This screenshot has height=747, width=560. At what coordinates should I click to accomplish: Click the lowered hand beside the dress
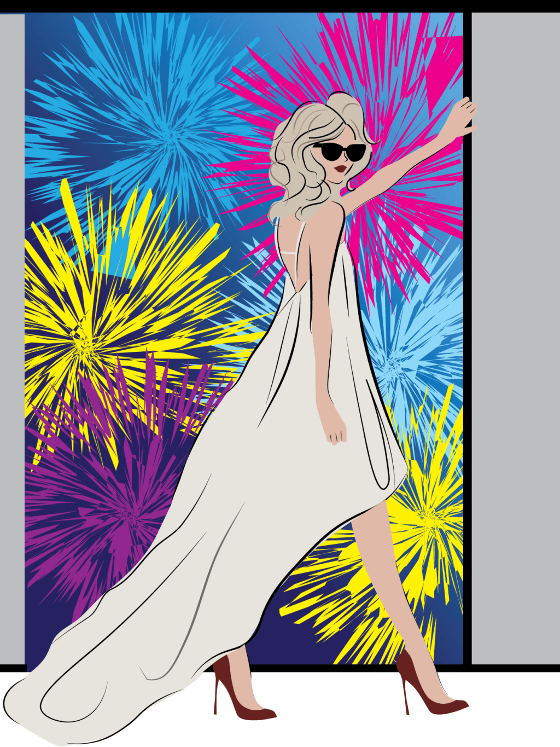(336, 431)
